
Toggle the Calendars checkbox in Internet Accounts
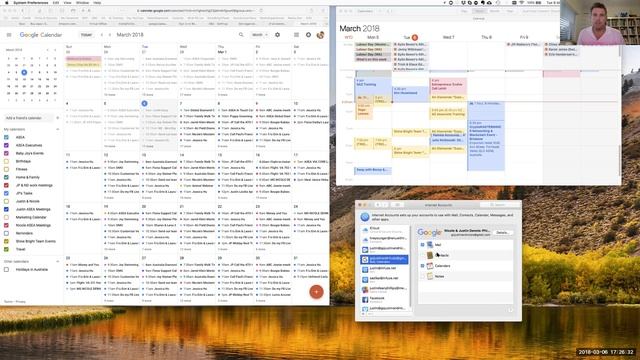click(x=422, y=266)
